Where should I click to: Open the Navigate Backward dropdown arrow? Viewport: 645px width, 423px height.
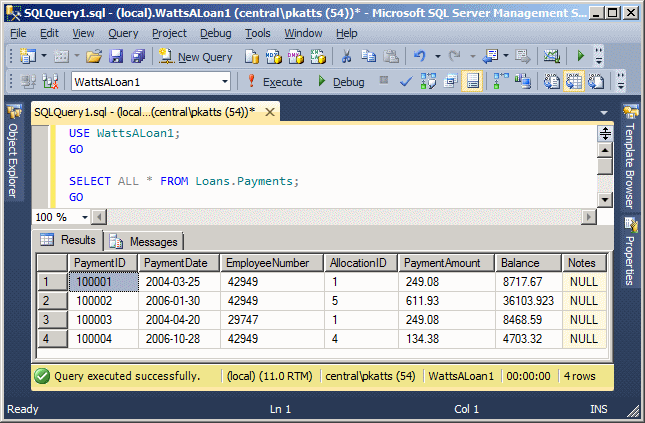pyautogui.click(x=506, y=56)
